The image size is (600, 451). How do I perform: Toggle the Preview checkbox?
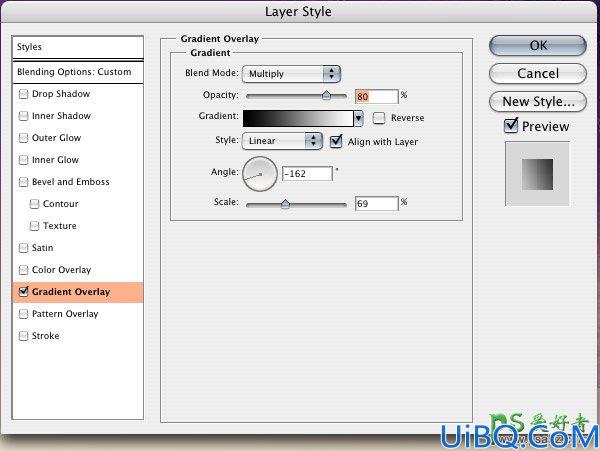point(511,125)
